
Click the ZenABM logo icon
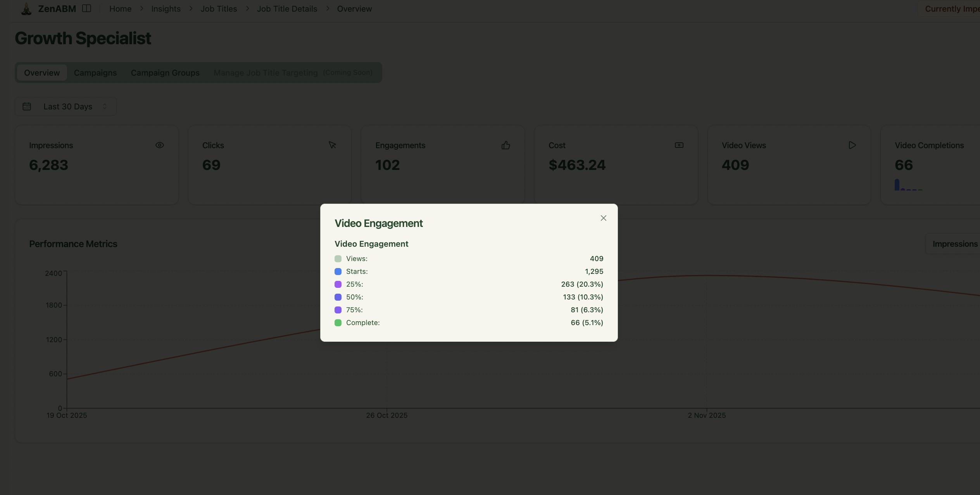click(26, 9)
